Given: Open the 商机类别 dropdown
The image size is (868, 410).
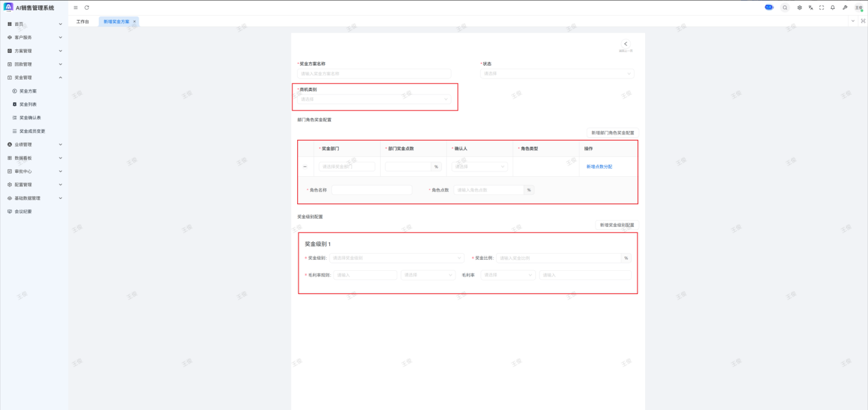Looking at the screenshot, I should pyautogui.click(x=374, y=99).
